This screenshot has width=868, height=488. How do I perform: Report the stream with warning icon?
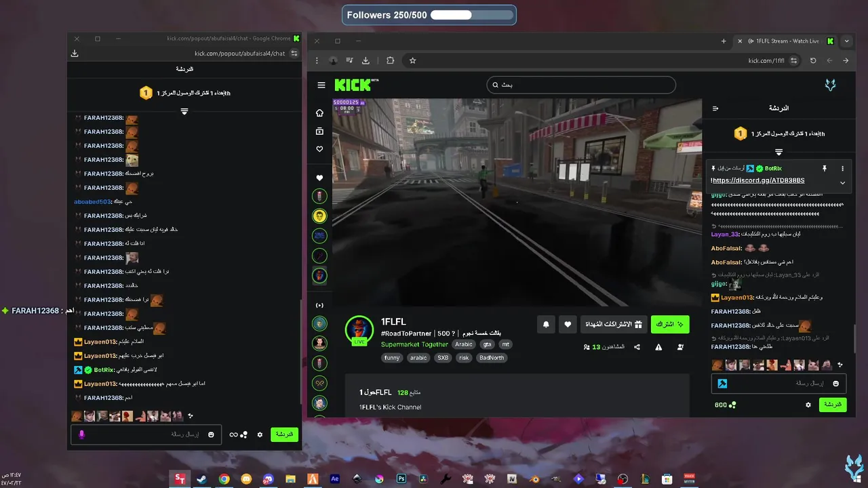658,347
